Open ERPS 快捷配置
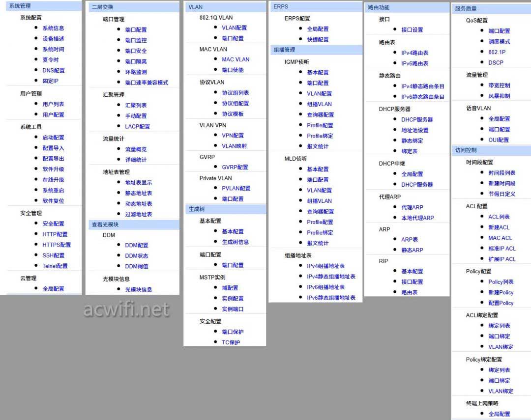Viewport: 531px width, 420px height. (x=318, y=39)
